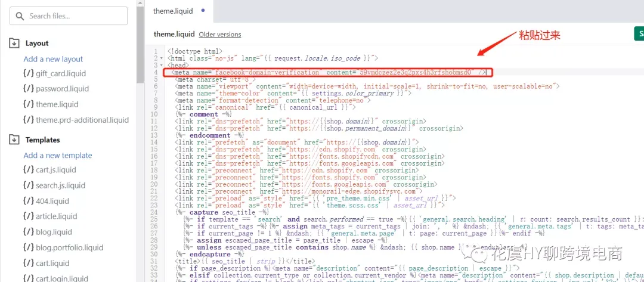
Task: Click the viewport meta tag line
Action: (x=367, y=86)
